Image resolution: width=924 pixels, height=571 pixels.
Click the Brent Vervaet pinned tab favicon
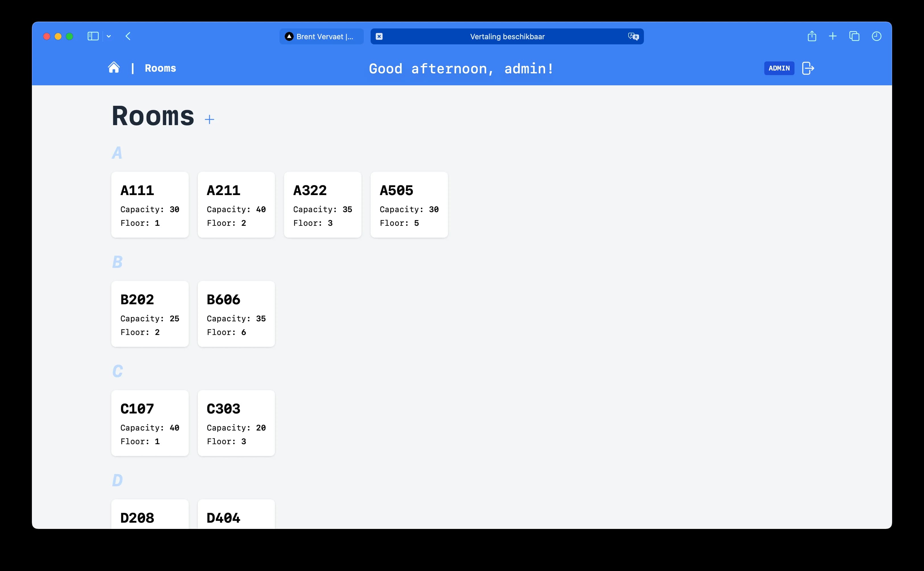click(x=289, y=36)
